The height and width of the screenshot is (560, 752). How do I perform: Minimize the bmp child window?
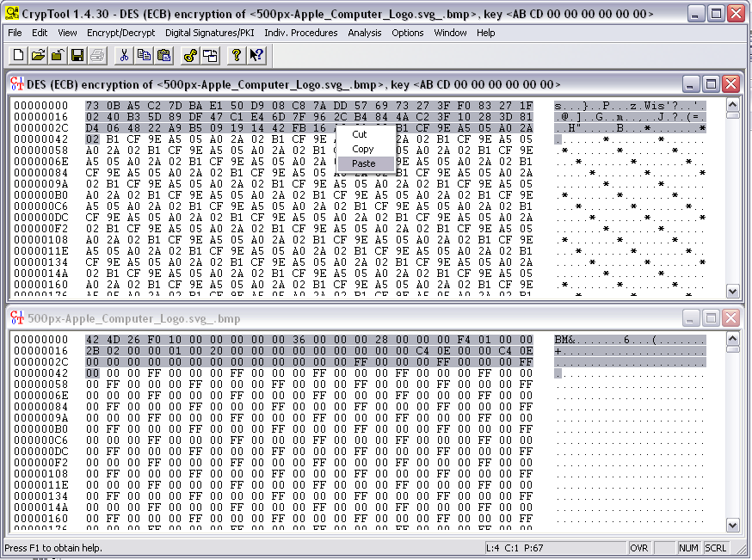(x=690, y=318)
